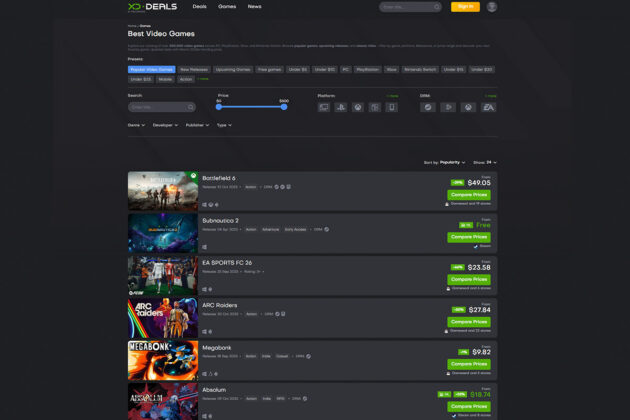Image resolution: width=630 pixels, height=420 pixels.
Task: Click the Windows icon under EA SPORTS FC 26
Action: pyautogui.click(x=205, y=289)
